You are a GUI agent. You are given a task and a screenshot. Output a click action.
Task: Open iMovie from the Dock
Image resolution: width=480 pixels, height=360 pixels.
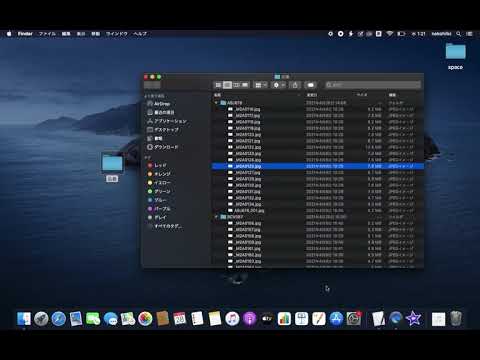tap(413, 319)
